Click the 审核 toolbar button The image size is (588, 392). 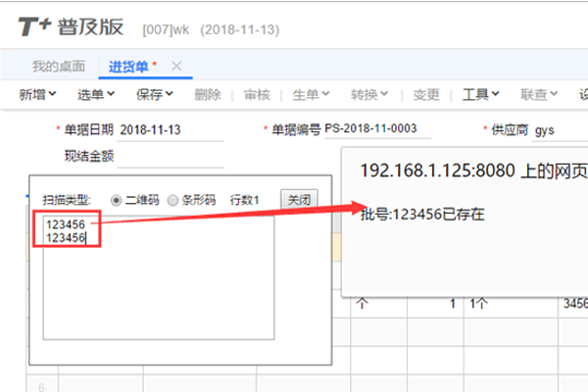257,95
